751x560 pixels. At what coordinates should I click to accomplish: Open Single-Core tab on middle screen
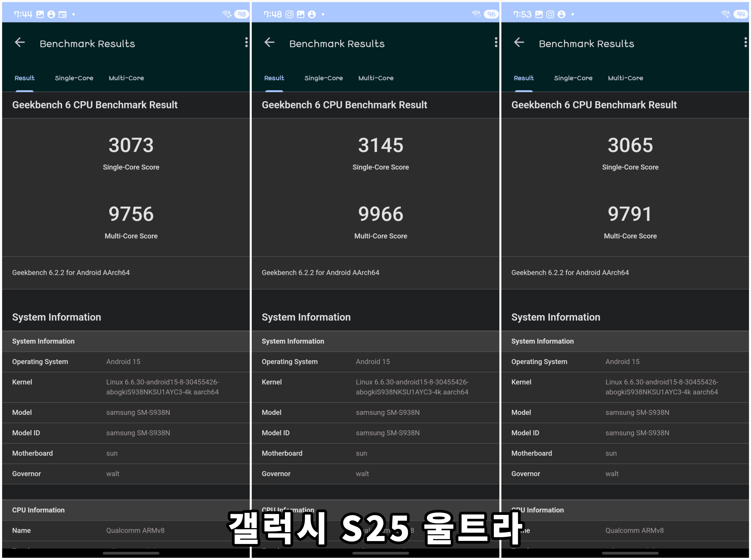click(323, 78)
